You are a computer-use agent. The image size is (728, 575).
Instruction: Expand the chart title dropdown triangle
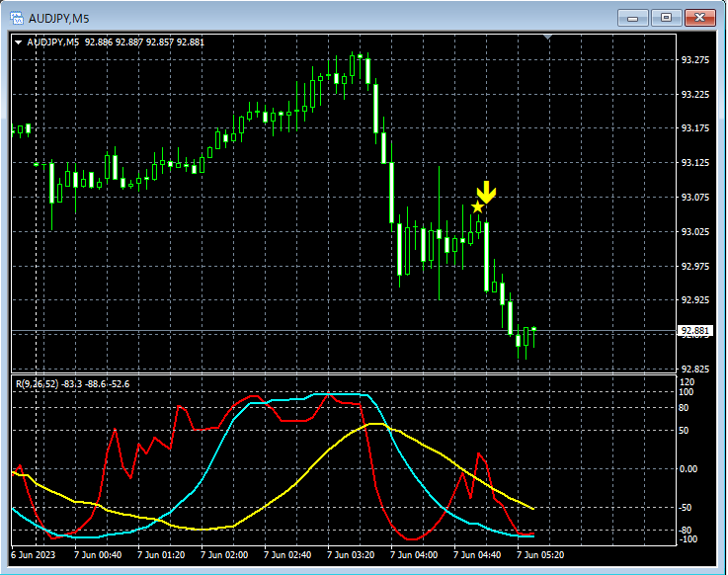(18, 42)
